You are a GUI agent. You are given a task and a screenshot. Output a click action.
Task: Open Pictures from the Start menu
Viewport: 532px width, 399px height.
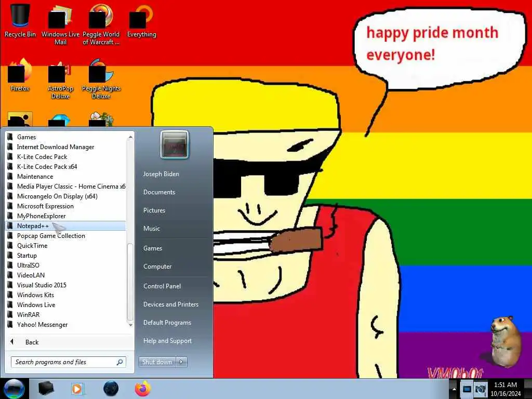(154, 210)
